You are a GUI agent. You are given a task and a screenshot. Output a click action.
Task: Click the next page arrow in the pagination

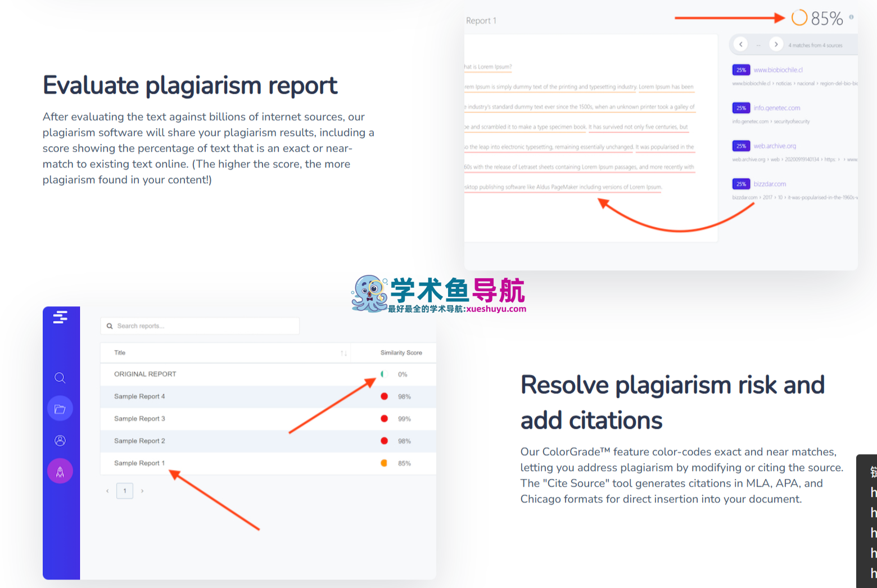point(142,491)
